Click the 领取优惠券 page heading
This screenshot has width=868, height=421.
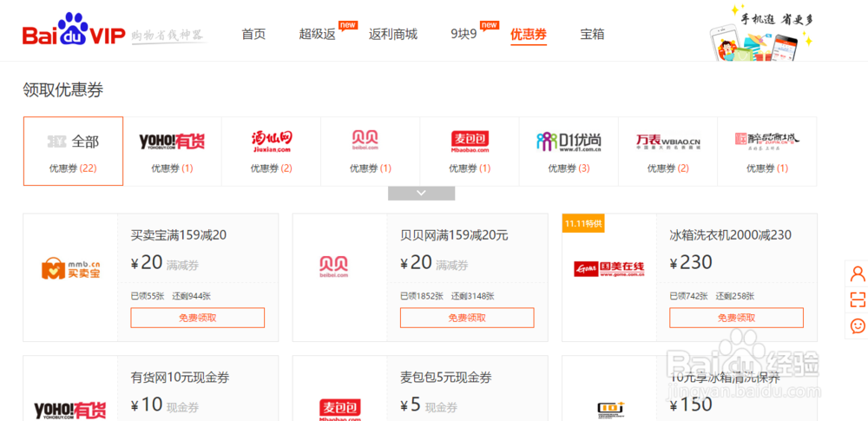tap(63, 90)
